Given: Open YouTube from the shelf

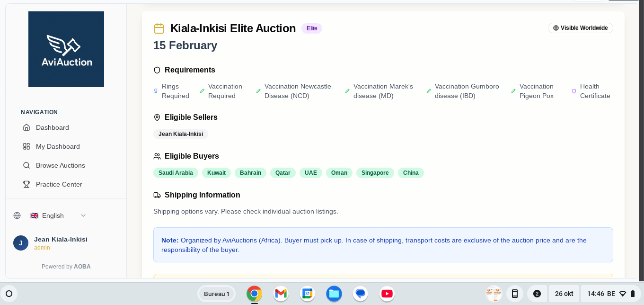Looking at the screenshot, I should (x=387, y=294).
